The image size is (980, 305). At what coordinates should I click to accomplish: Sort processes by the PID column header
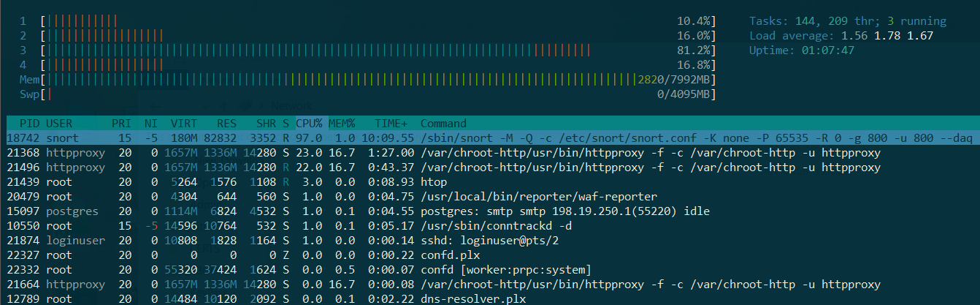pos(29,123)
